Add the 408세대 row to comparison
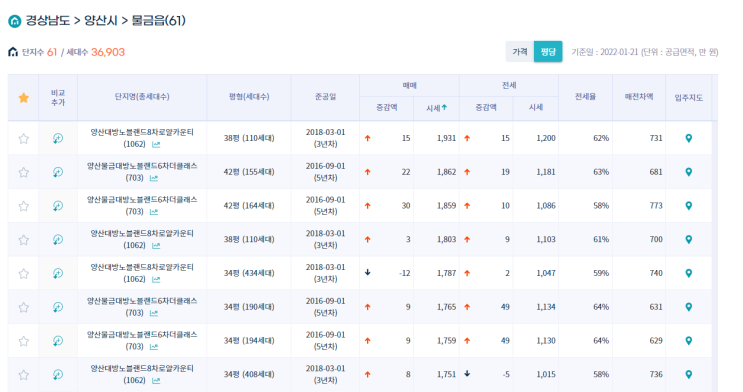The image size is (743, 392). click(58, 374)
